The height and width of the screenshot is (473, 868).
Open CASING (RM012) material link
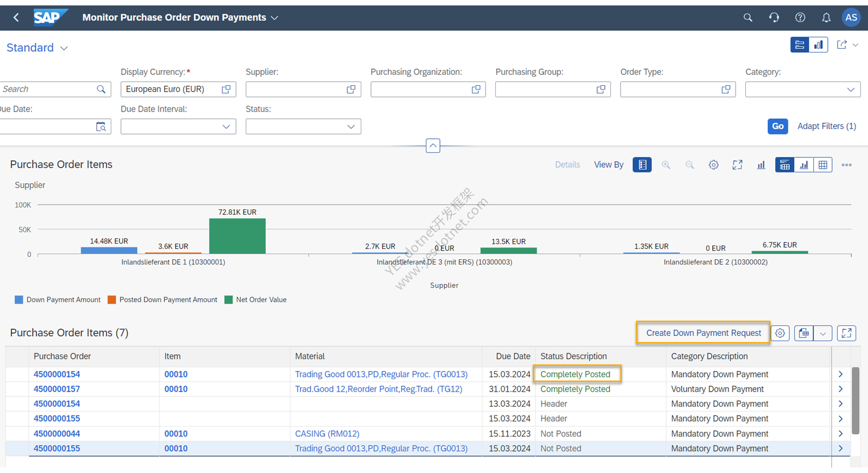coord(327,434)
